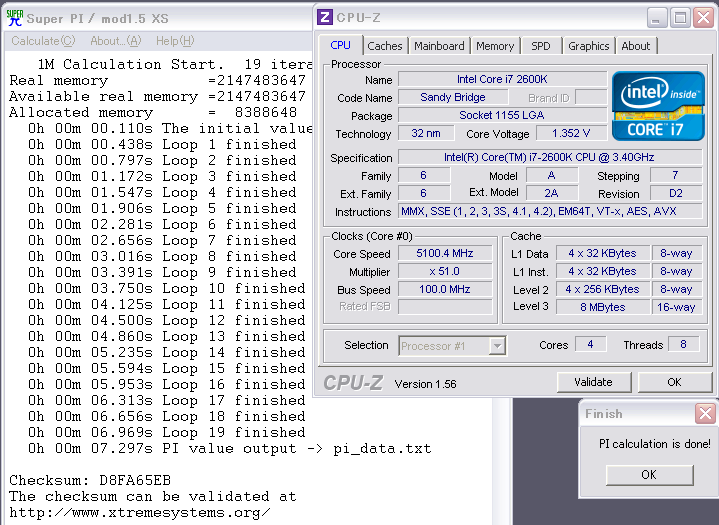The width and height of the screenshot is (719, 525).
Task: Open the SPD tab
Action: [541, 46]
